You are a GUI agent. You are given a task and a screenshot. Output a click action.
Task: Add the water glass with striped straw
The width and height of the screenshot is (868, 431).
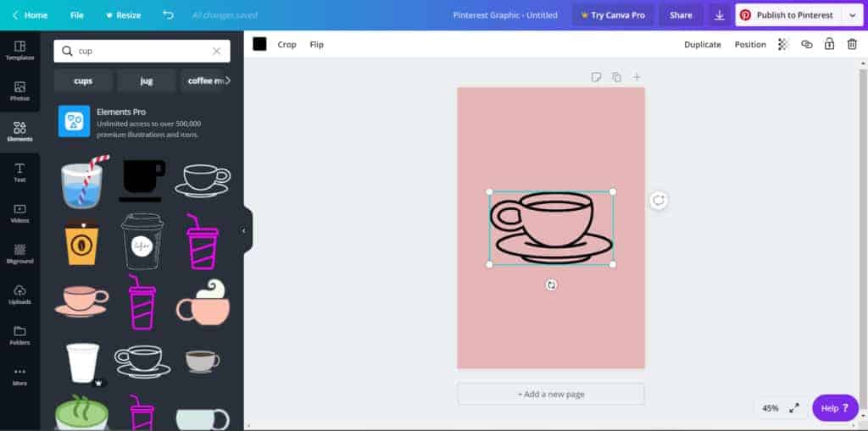83,181
